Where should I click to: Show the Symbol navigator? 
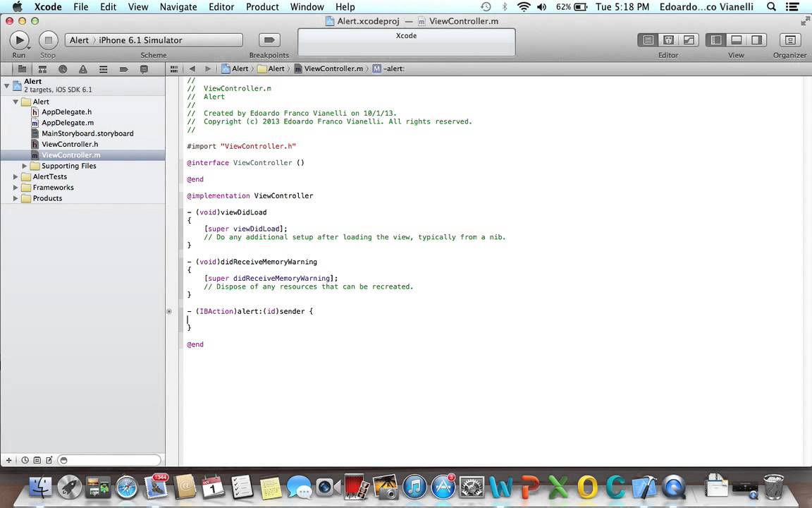click(42, 69)
